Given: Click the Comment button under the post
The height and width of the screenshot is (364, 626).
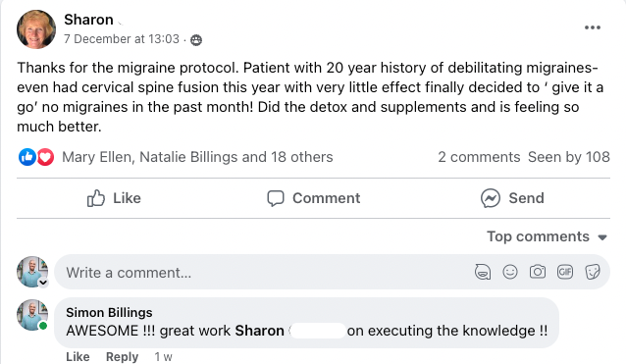Looking at the screenshot, I should pyautogui.click(x=314, y=198).
